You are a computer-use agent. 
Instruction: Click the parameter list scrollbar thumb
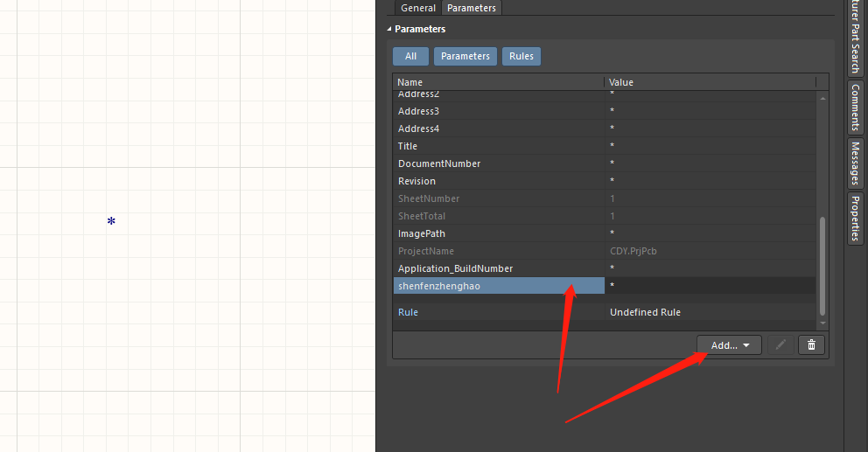(822, 266)
